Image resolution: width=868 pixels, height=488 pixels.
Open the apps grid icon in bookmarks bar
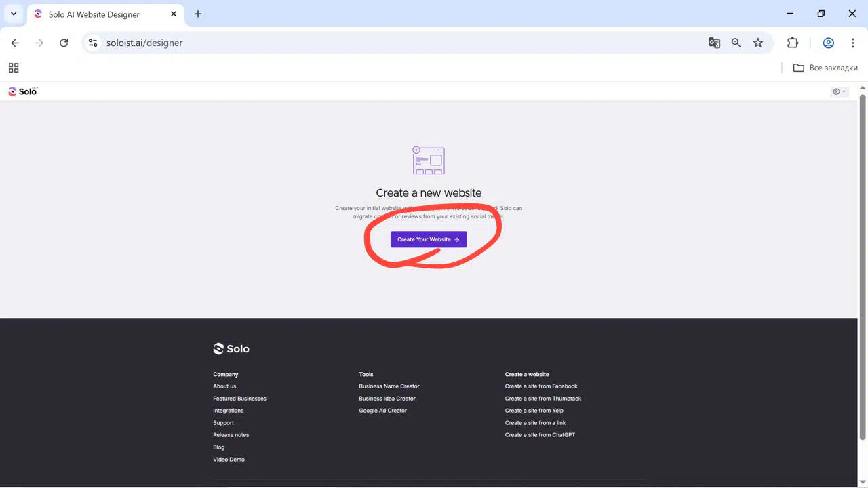pos(14,68)
